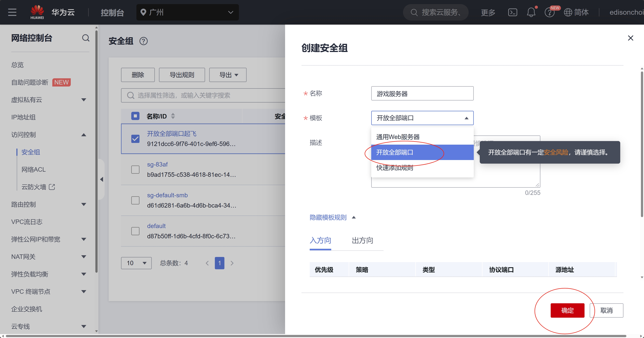
Task: Select 开放全部端口 template option
Action: coord(422,152)
